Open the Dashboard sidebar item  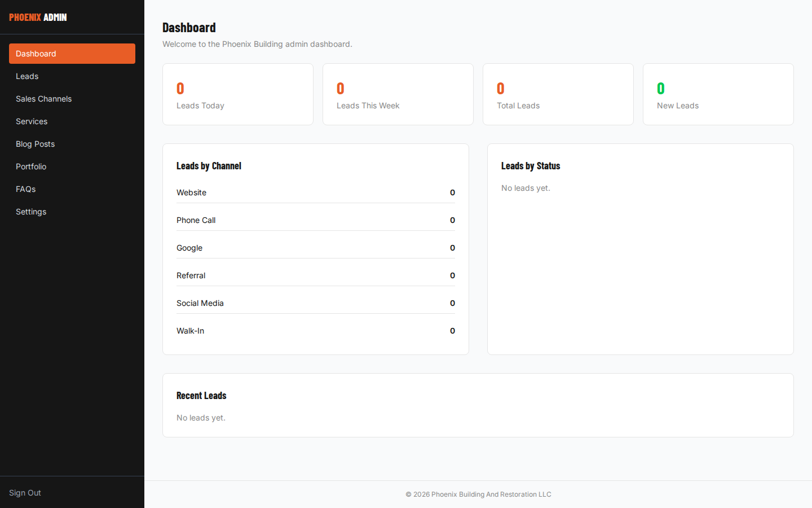click(72, 54)
